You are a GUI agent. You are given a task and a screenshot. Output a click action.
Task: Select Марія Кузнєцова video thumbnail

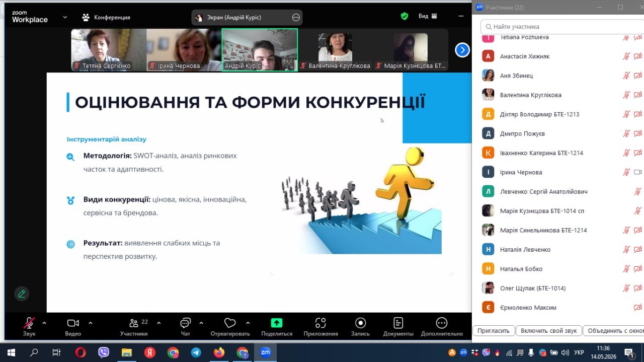(x=411, y=49)
